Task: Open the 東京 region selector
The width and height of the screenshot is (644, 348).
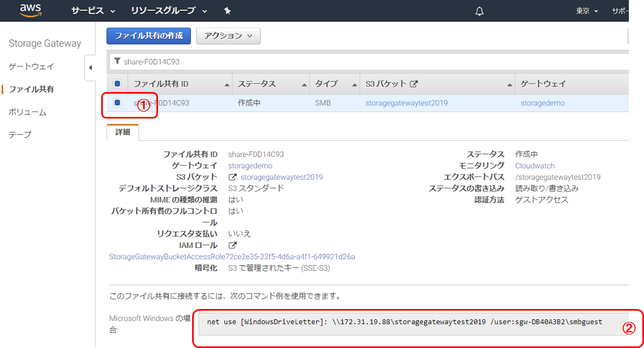Action: pyautogui.click(x=583, y=10)
